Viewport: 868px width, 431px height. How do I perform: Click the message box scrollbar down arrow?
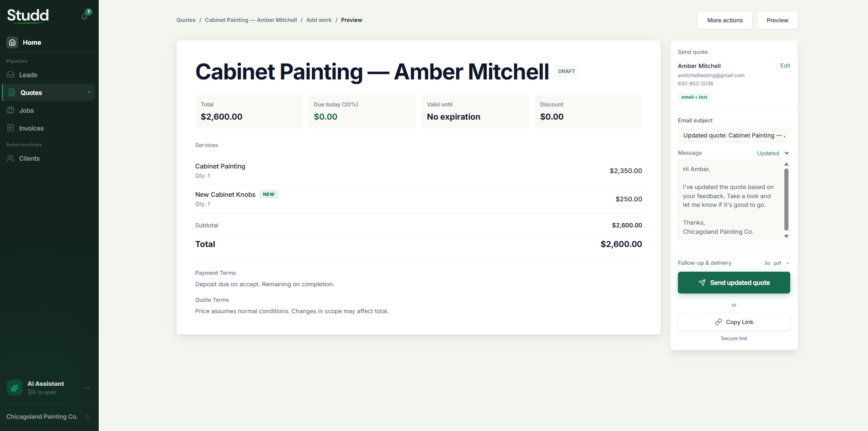(x=786, y=237)
